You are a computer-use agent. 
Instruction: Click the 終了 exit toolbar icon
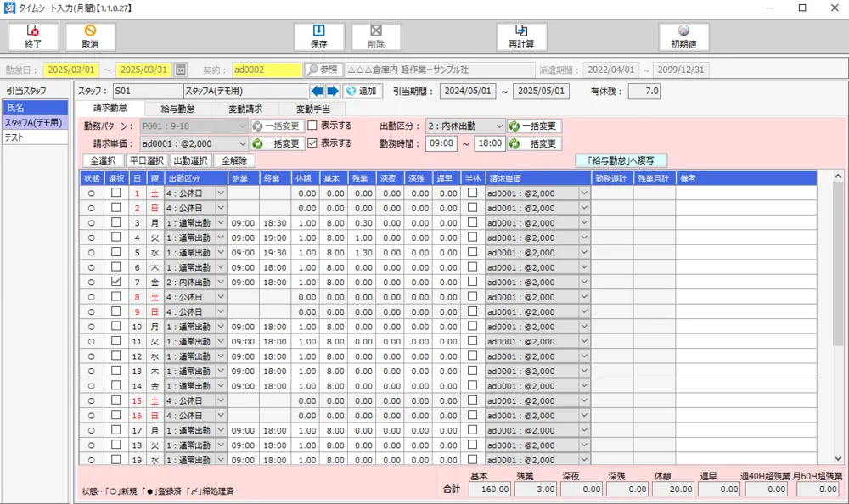tap(33, 36)
